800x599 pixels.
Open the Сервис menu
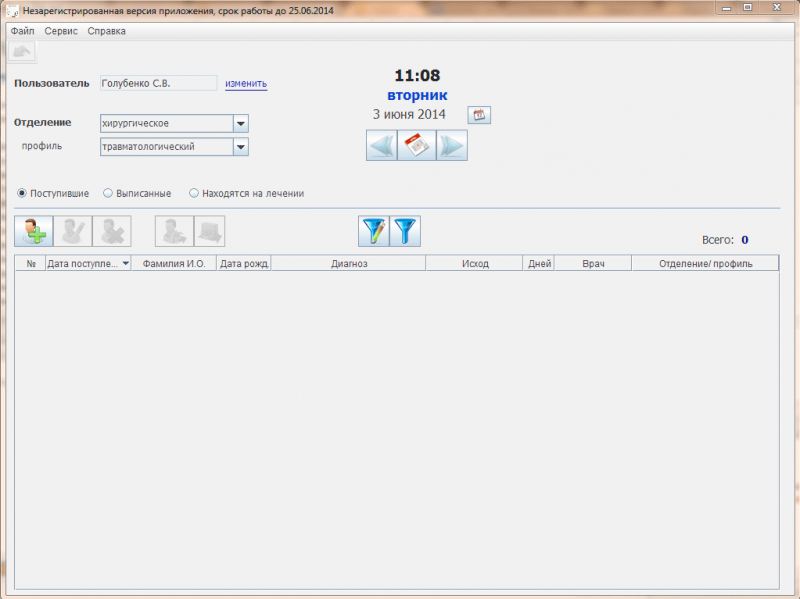click(61, 31)
